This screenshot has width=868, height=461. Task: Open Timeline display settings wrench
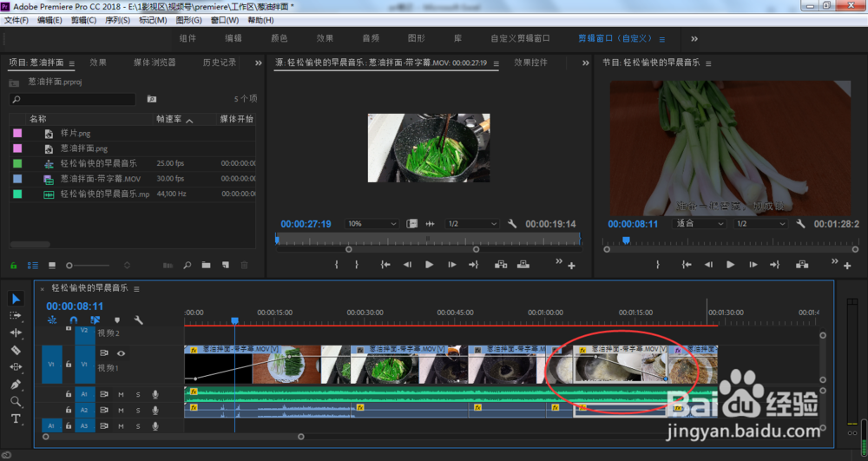(x=138, y=319)
